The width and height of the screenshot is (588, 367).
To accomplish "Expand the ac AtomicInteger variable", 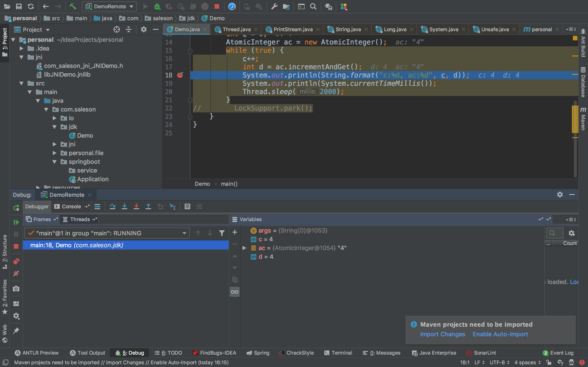I will 244,248.
